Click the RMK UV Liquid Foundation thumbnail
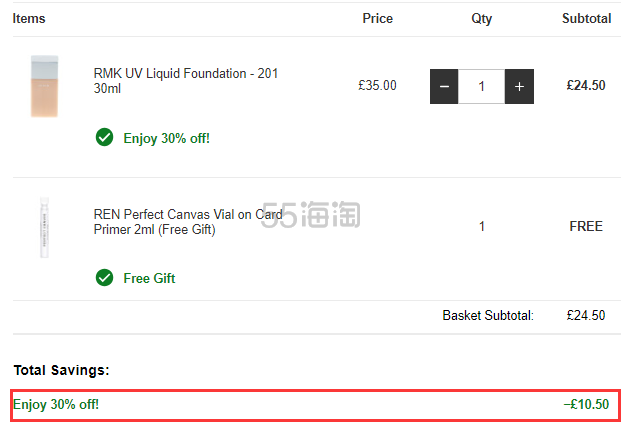The height and width of the screenshot is (430, 621). (45, 87)
